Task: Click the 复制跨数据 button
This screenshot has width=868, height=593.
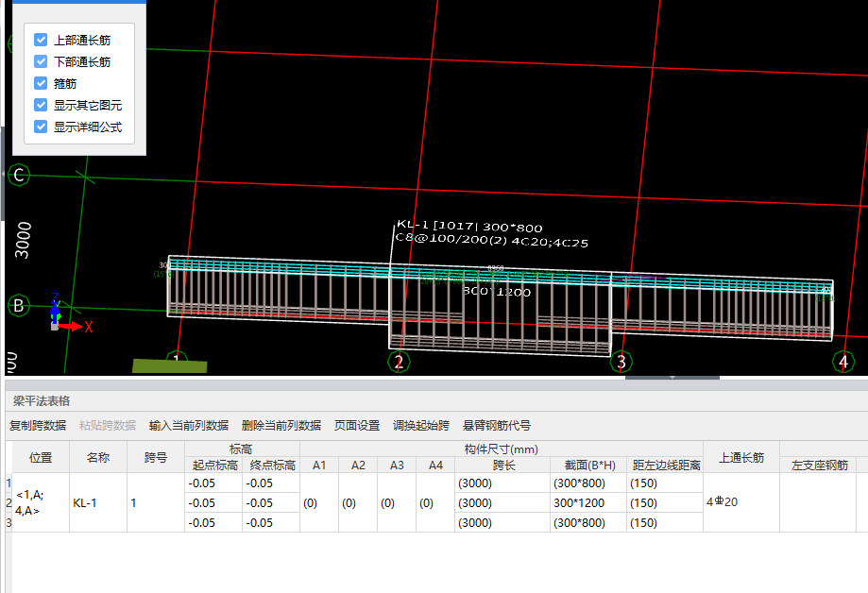Action: [x=38, y=425]
